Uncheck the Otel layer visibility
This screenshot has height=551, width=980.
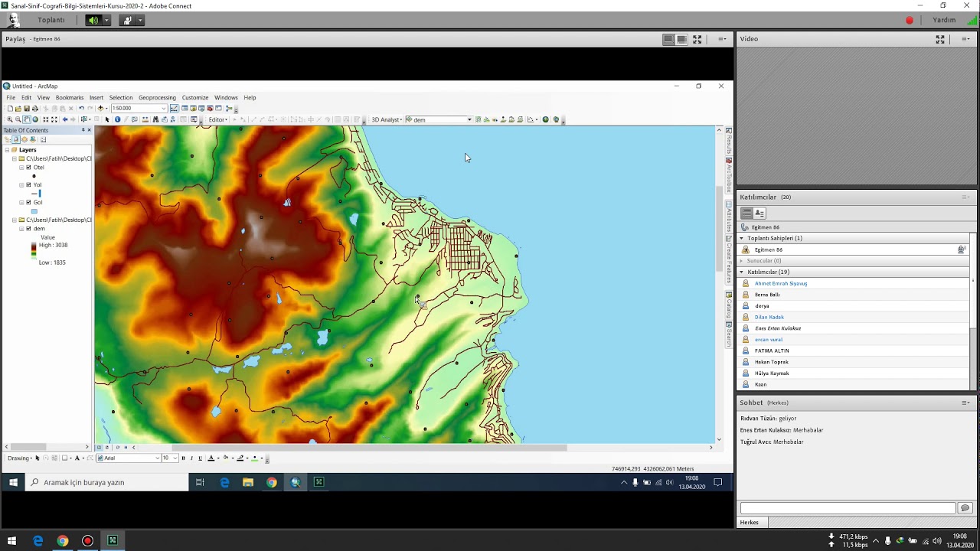(28, 167)
